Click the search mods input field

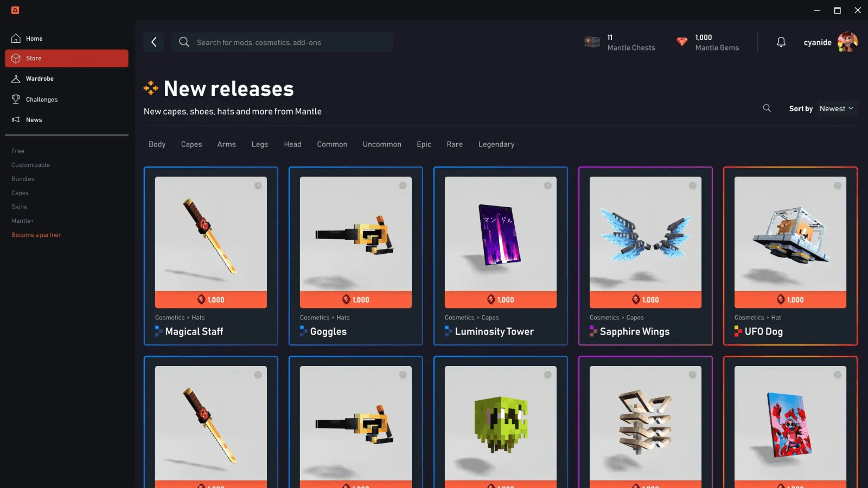(x=282, y=42)
